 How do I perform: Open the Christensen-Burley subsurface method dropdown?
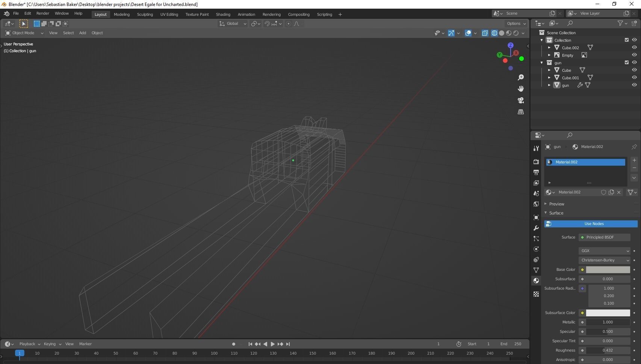tap(604, 260)
